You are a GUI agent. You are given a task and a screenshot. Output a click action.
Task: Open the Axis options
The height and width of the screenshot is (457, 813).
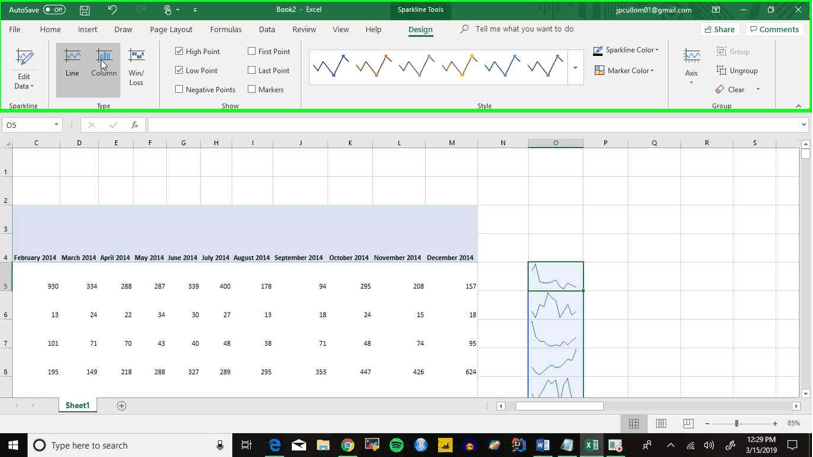pos(691,66)
